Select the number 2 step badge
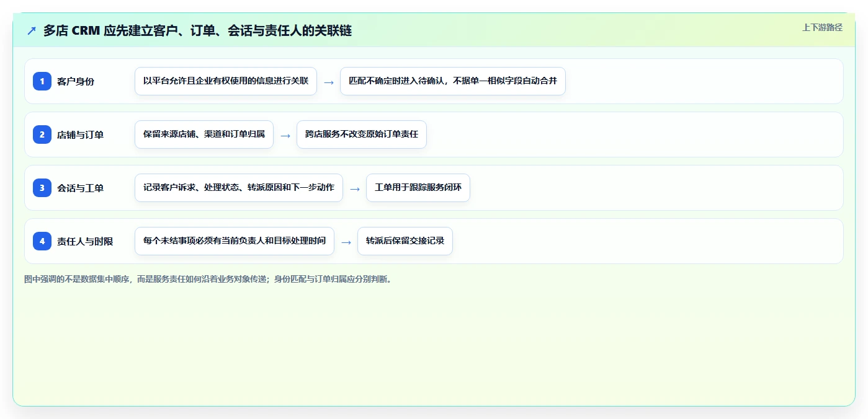This screenshot has height=419, width=868. (42, 135)
